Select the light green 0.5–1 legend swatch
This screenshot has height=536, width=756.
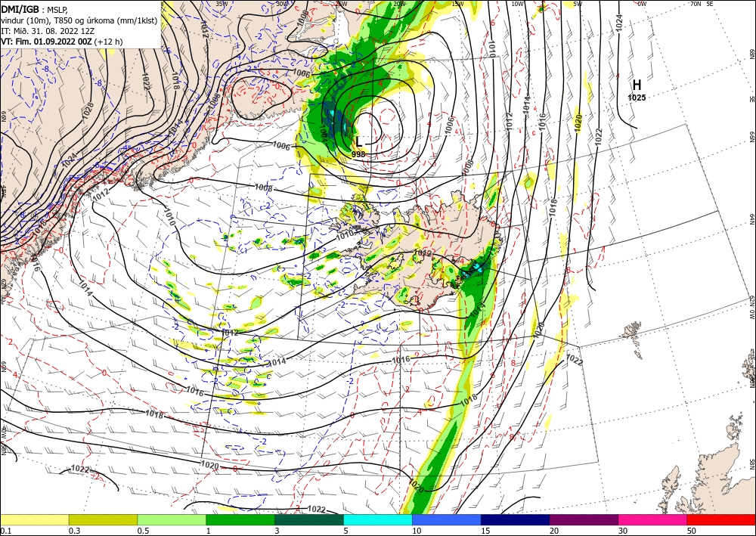172,519
